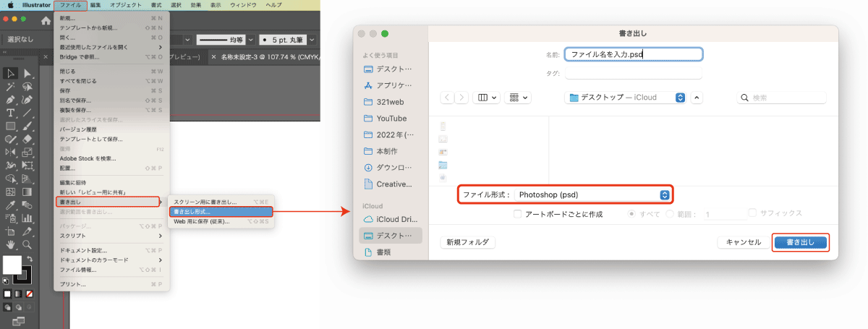Click the 新規フォルダ button
The image size is (868, 329).
[x=468, y=243]
